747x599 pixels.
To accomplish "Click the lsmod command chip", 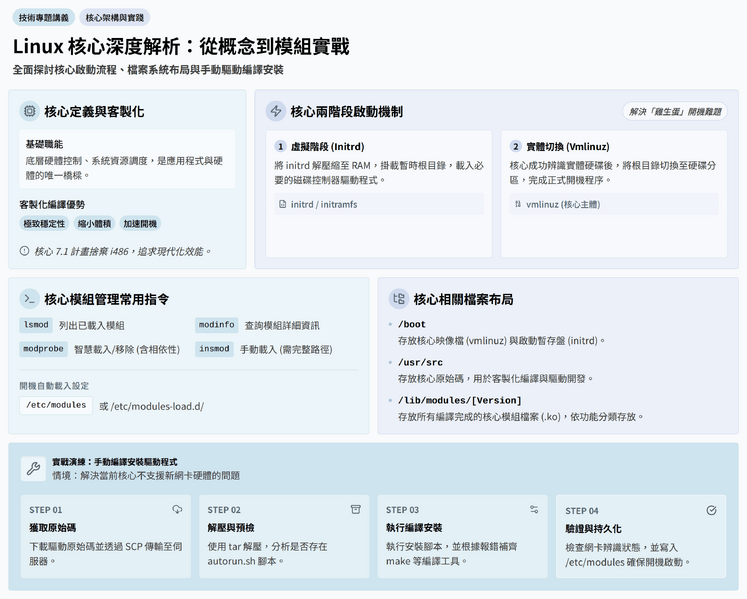I will 36,325.
